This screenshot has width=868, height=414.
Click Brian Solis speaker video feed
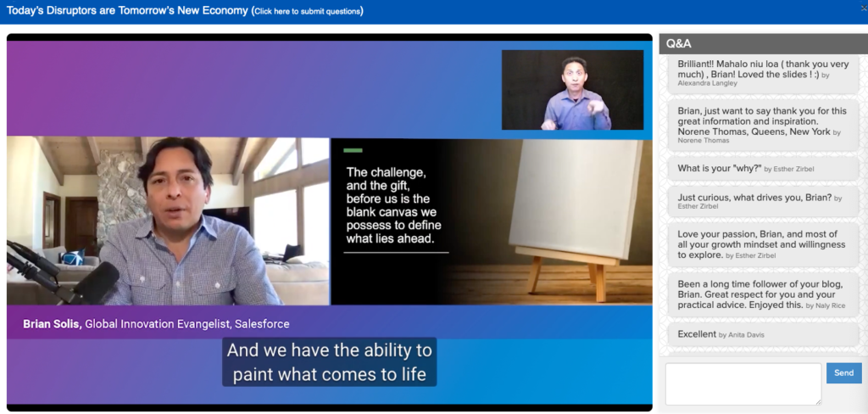click(x=169, y=221)
